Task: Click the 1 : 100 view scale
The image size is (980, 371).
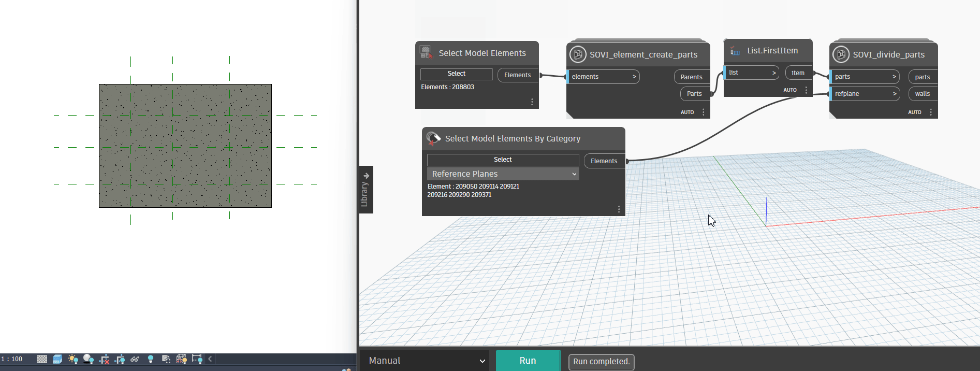Action: click(x=12, y=359)
